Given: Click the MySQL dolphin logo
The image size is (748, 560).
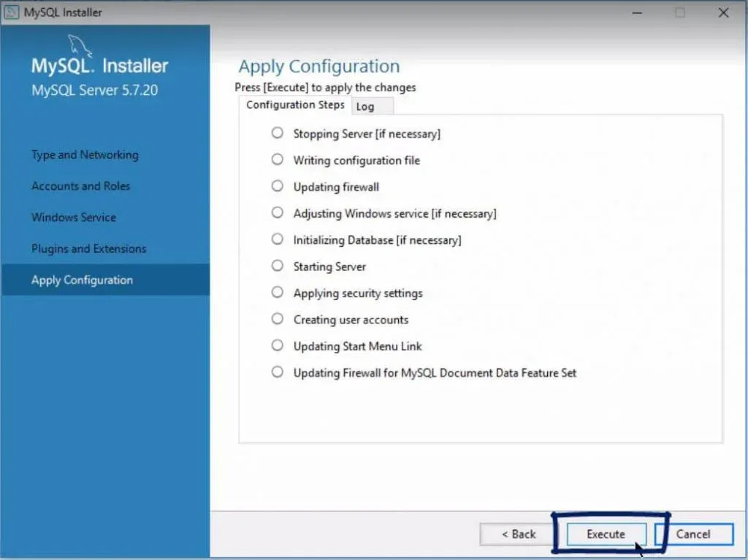Looking at the screenshot, I should click(x=82, y=47).
